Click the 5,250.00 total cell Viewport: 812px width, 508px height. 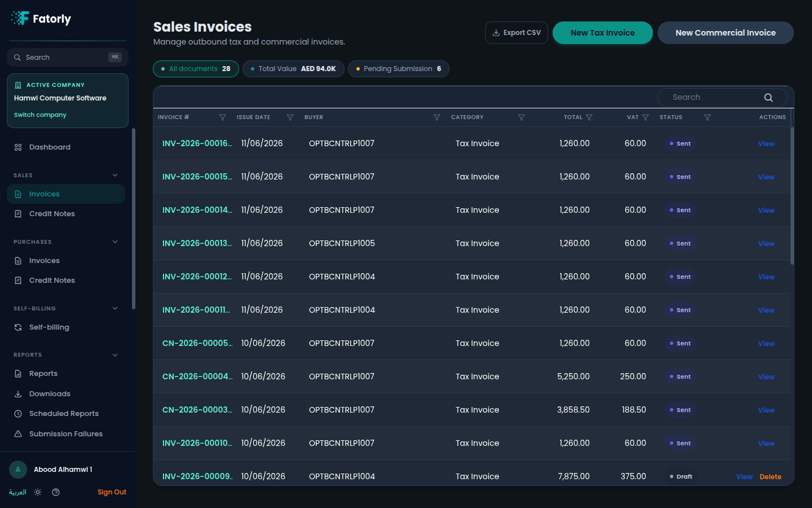tap(573, 376)
